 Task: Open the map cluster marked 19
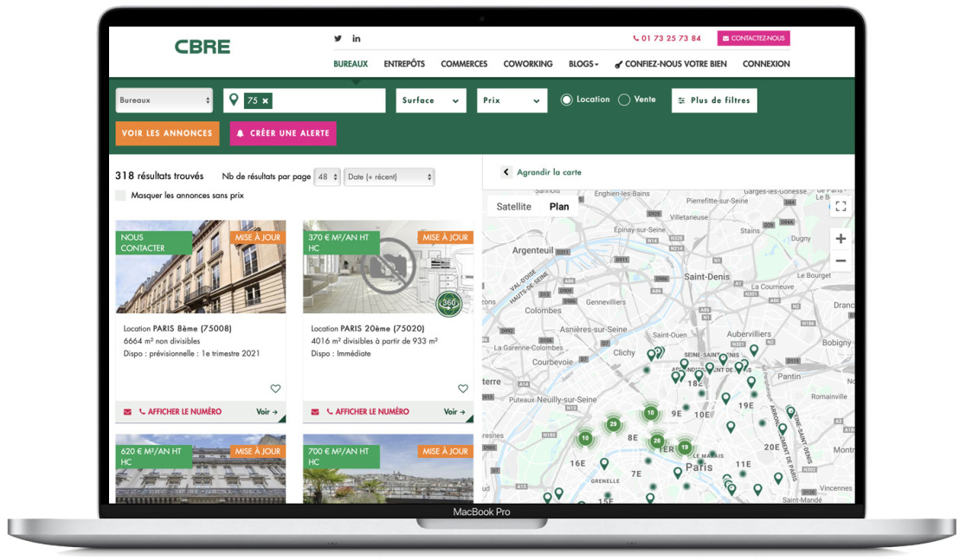[x=685, y=447]
